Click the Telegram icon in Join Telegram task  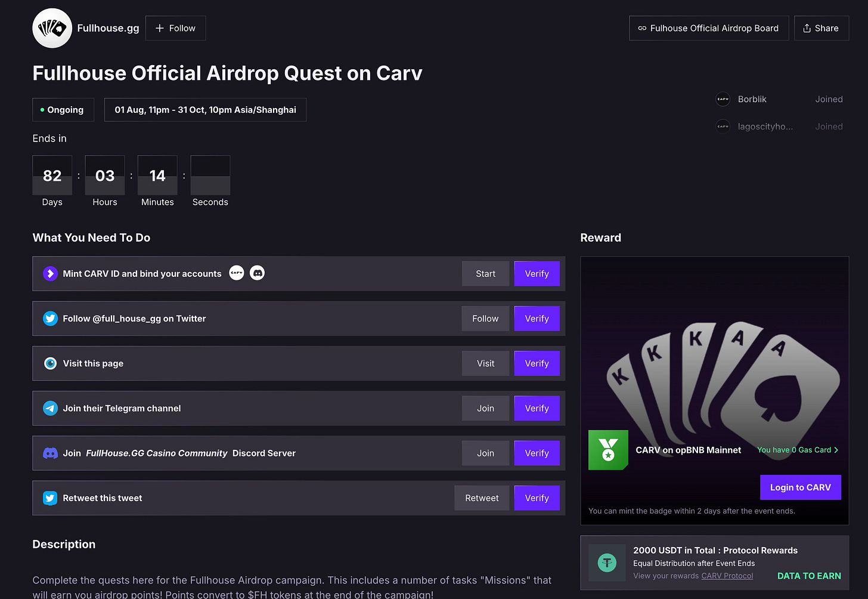51,408
